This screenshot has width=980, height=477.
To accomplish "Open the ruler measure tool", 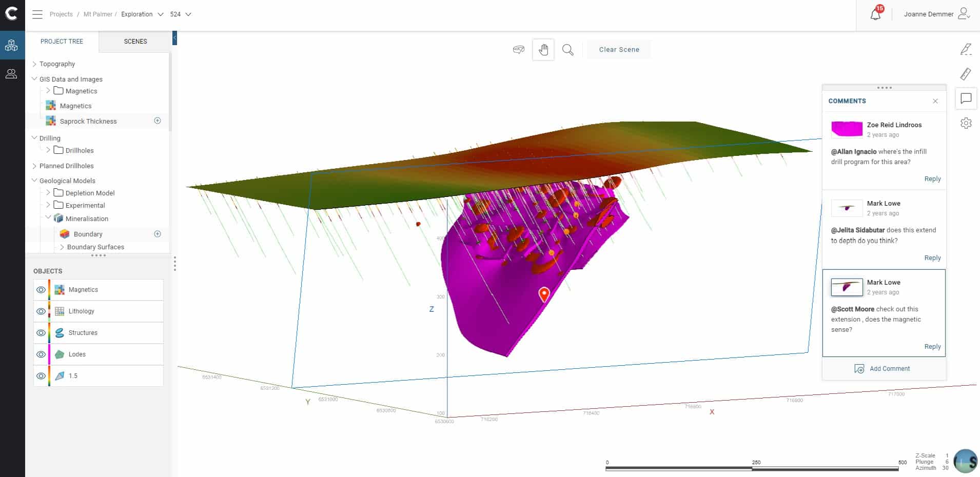I will tap(966, 74).
